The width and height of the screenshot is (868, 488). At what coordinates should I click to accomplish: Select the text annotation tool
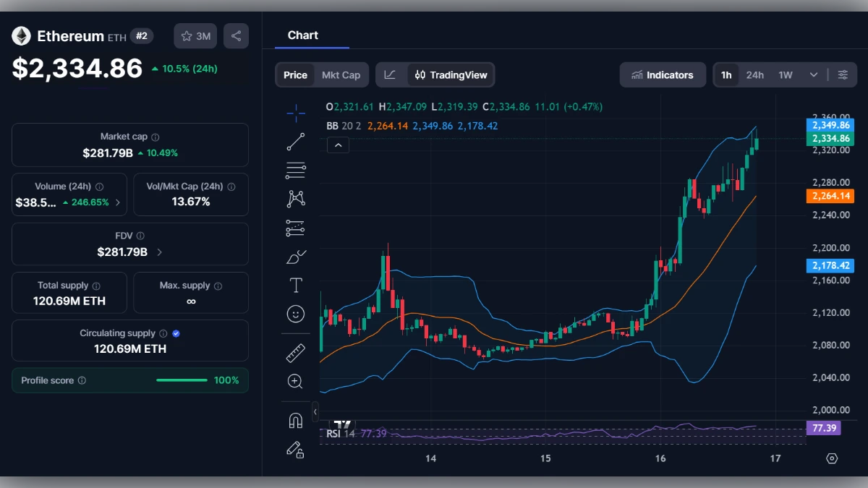296,285
